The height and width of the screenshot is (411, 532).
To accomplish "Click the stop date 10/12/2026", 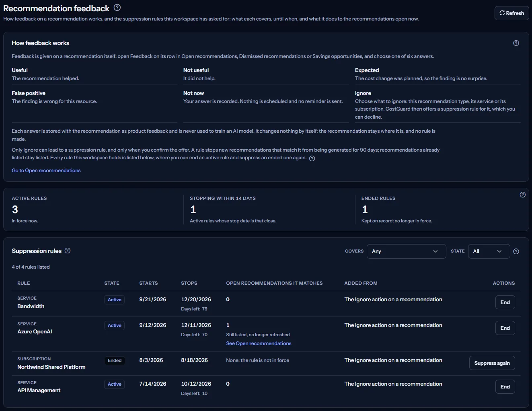I will pyautogui.click(x=196, y=384).
